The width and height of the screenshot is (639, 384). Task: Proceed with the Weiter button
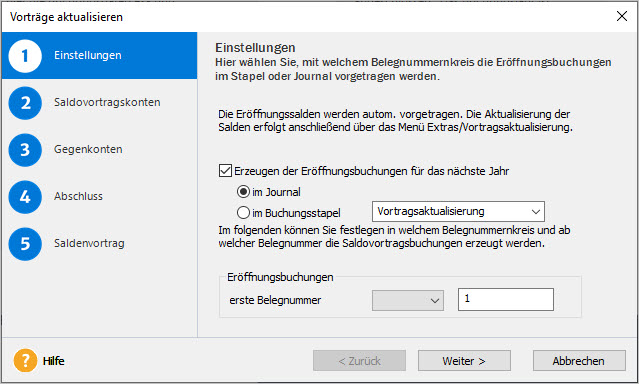point(464,360)
